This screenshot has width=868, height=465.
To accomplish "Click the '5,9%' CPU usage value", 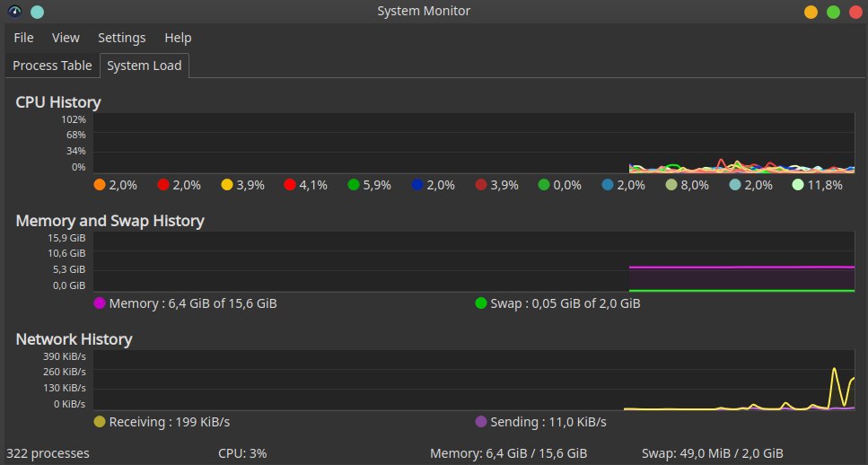I will 377,185.
